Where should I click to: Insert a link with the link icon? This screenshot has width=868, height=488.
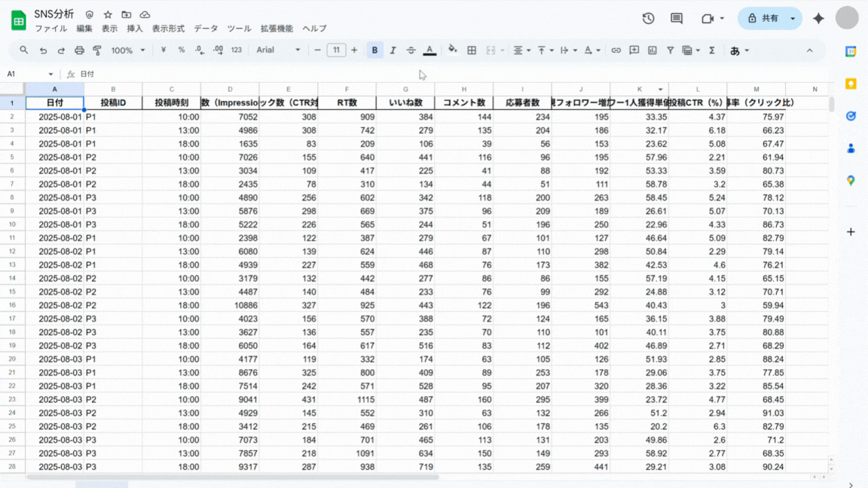click(616, 50)
